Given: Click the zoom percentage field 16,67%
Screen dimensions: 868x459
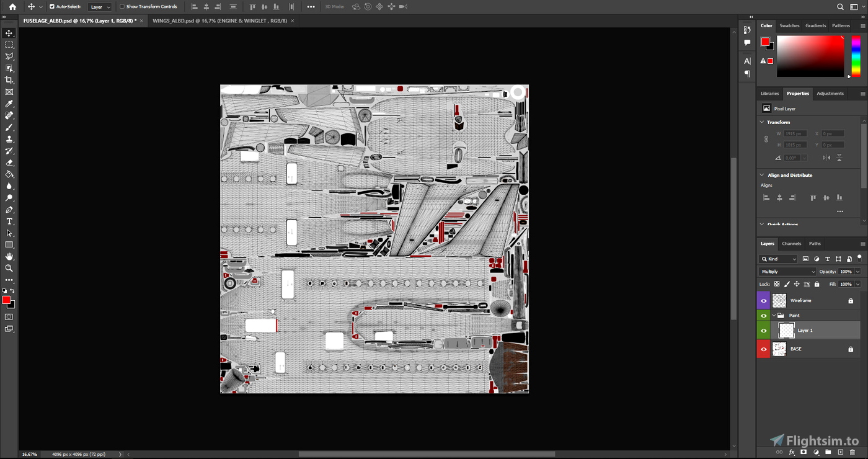Looking at the screenshot, I should [x=30, y=454].
